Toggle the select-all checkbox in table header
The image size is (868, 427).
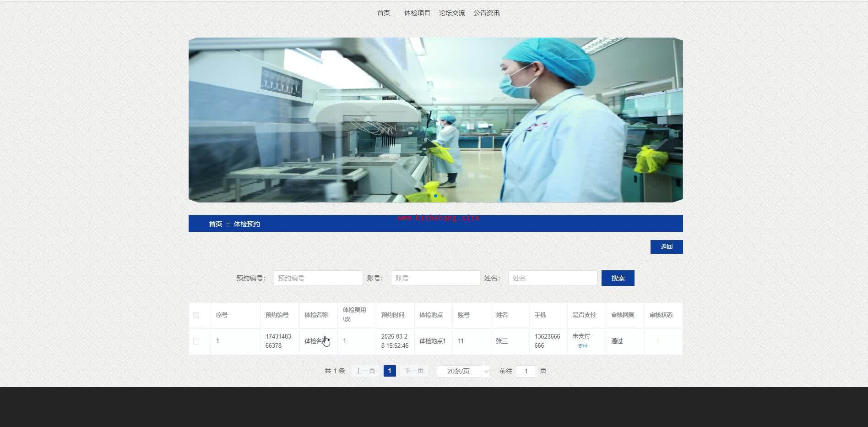pyautogui.click(x=196, y=315)
